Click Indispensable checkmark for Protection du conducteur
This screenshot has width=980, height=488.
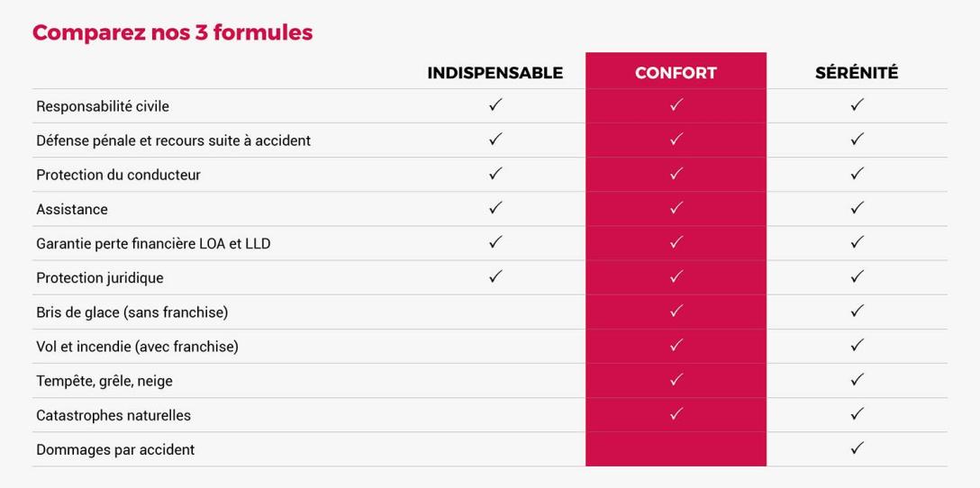pyautogui.click(x=495, y=174)
